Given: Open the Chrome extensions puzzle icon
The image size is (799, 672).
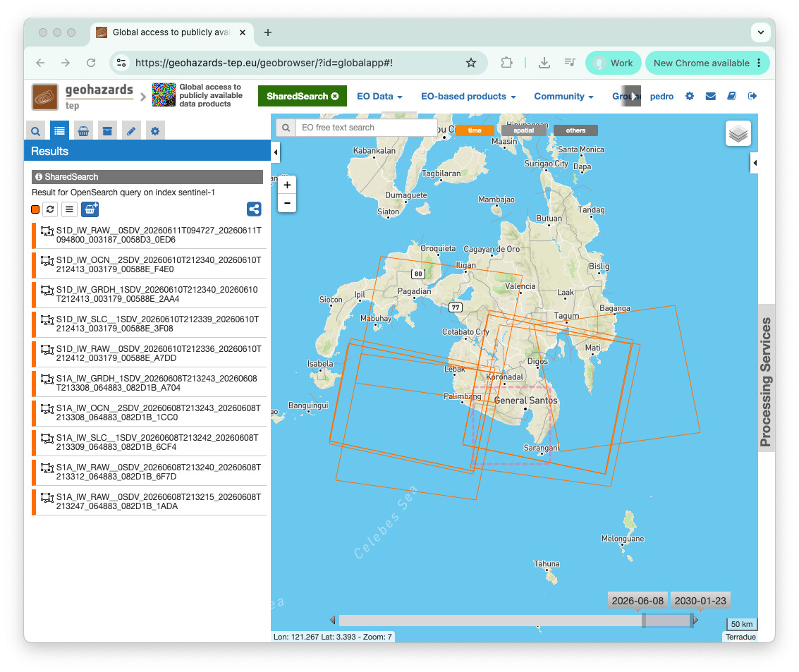Looking at the screenshot, I should (x=506, y=63).
